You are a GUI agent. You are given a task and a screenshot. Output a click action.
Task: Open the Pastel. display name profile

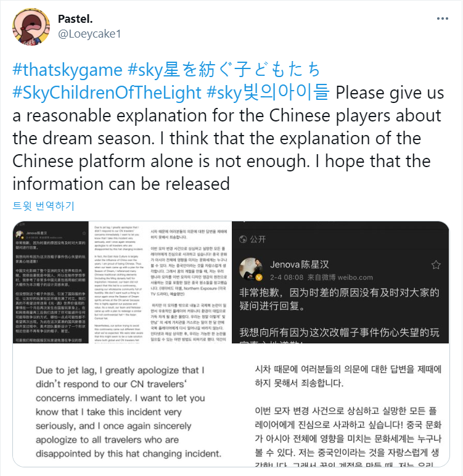pos(75,19)
